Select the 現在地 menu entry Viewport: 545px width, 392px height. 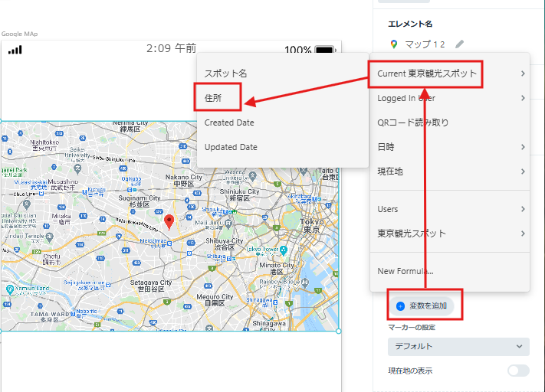point(450,171)
